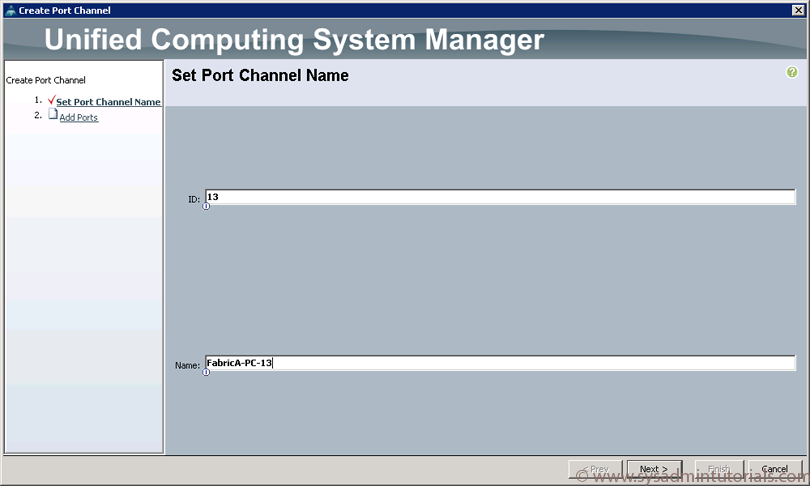Screen dimensions: 810x486
Task: Click the Create Port Channel sidebar heading
Action: [45, 80]
